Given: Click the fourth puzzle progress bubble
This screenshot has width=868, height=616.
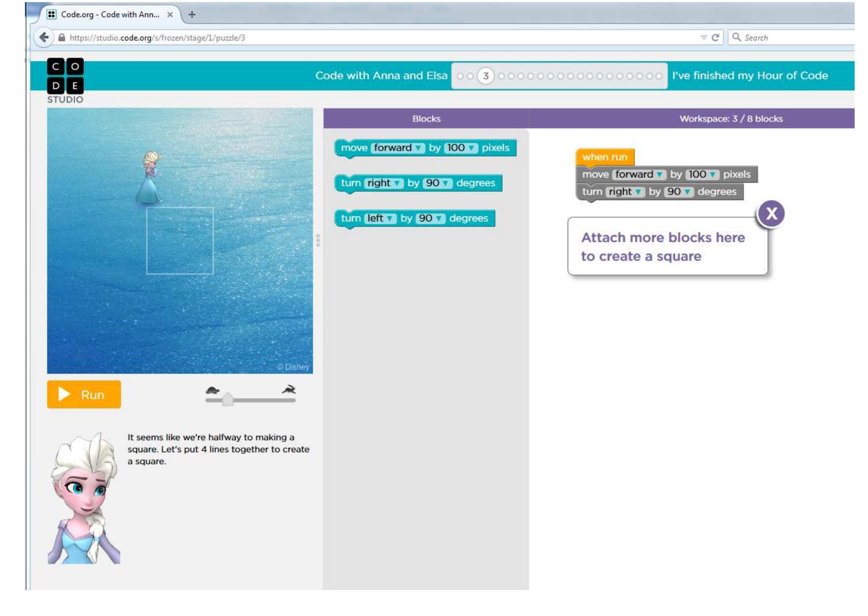Looking at the screenshot, I should click(501, 76).
